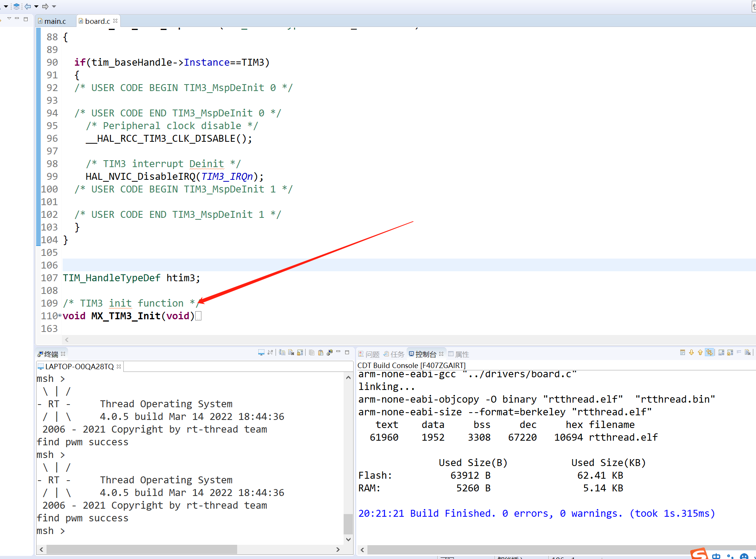
Task: Toggle terminal scroll lock icon
Action: pos(300,353)
